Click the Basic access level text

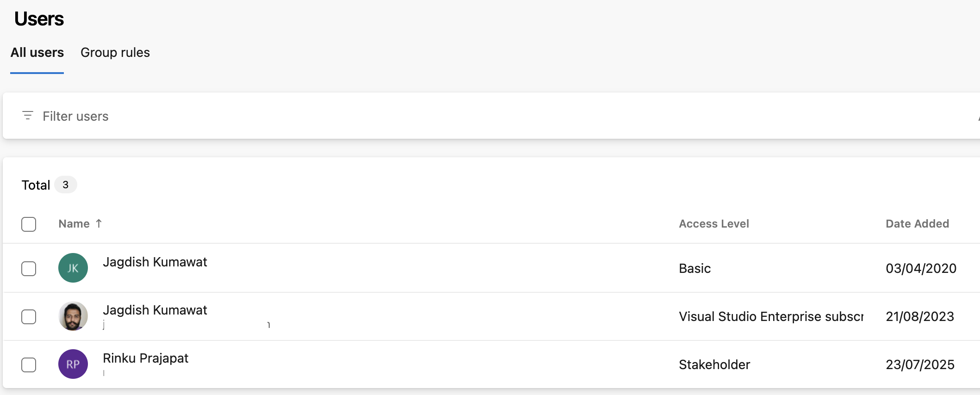(x=695, y=268)
